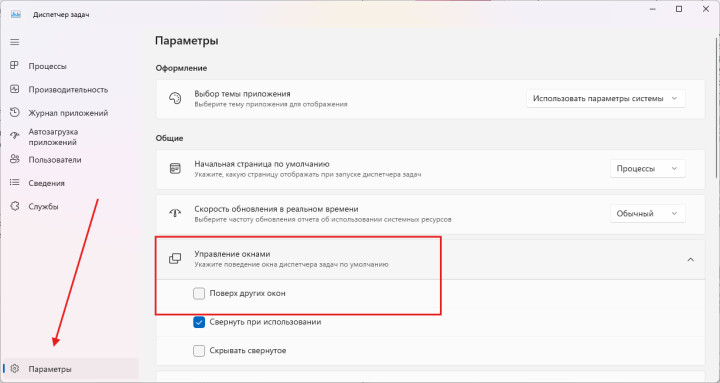Open the Процессы default start page dropdown
Viewport: 720px width, 383px height.
click(647, 169)
